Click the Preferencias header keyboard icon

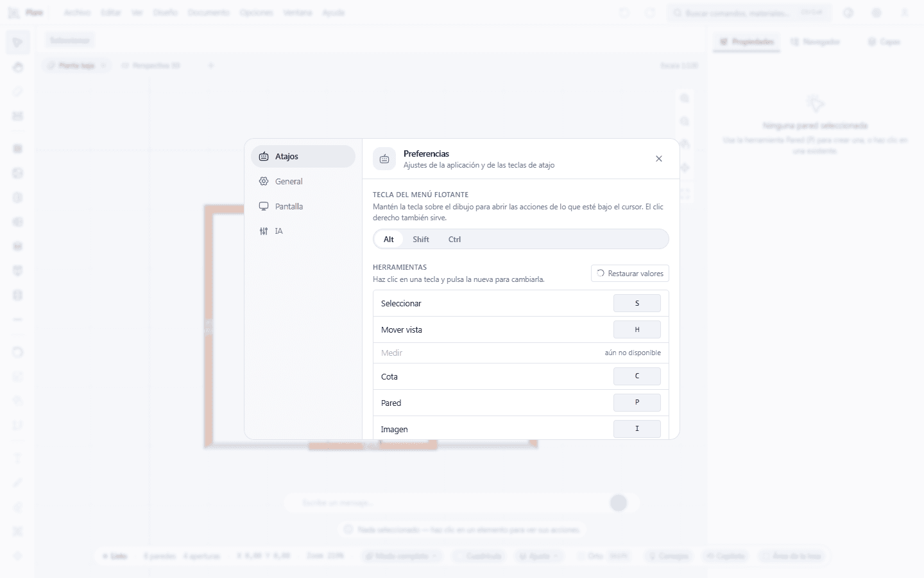[x=384, y=159]
